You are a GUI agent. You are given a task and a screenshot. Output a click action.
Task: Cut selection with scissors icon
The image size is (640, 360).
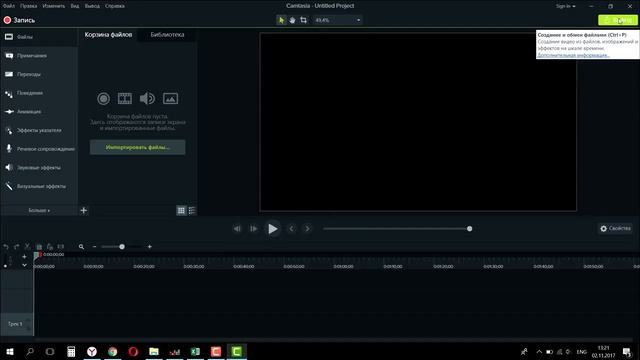pos(27,247)
